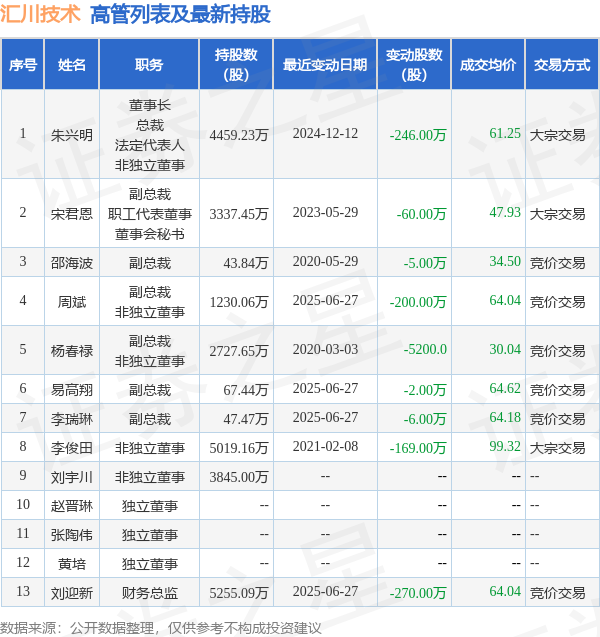Click the 数据来源 footer note
The image size is (600, 637).
tap(160, 628)
